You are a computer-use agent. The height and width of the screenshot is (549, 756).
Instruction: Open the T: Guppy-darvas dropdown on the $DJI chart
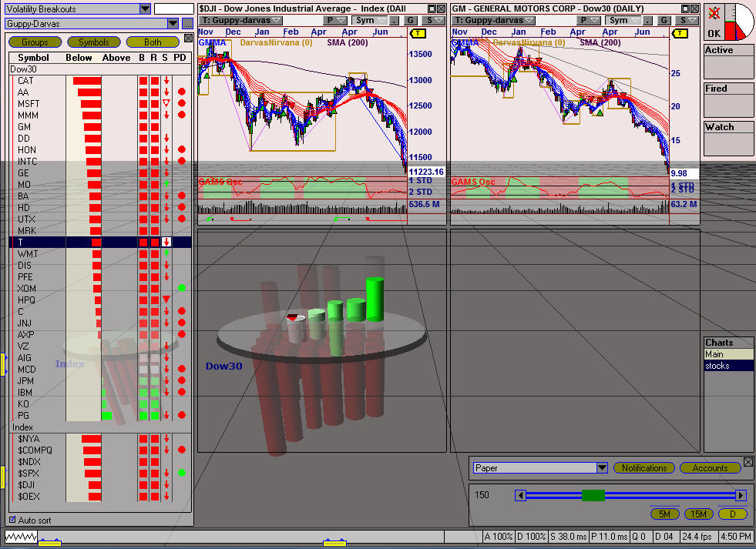click(241, 20)
